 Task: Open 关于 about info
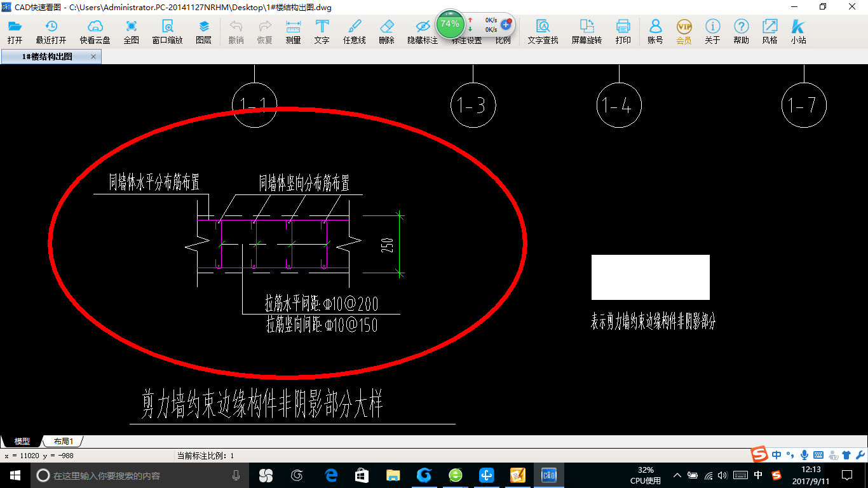(712, 31)
